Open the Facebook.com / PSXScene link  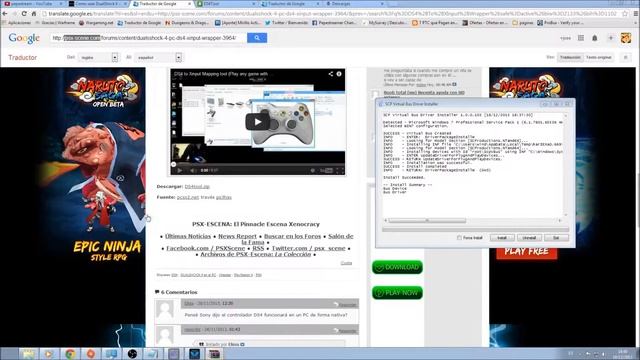tap(206, 248)
